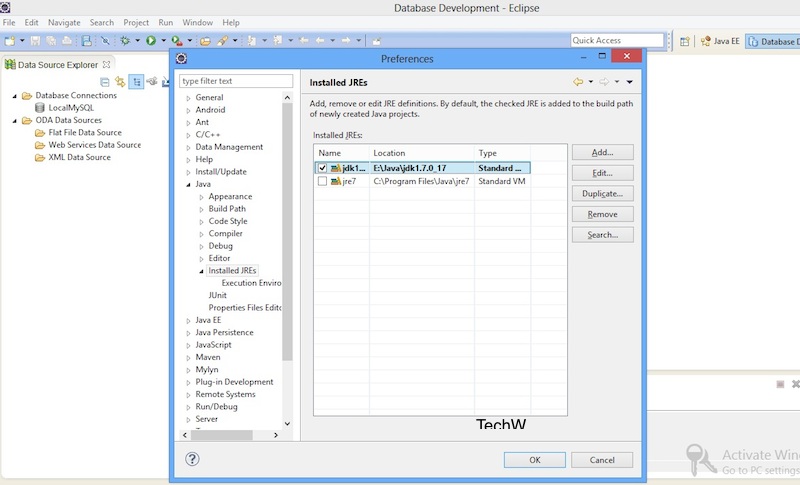800x485 pixels.
Task: Click the green Run toolbar icon
Action: pos(151,40)
